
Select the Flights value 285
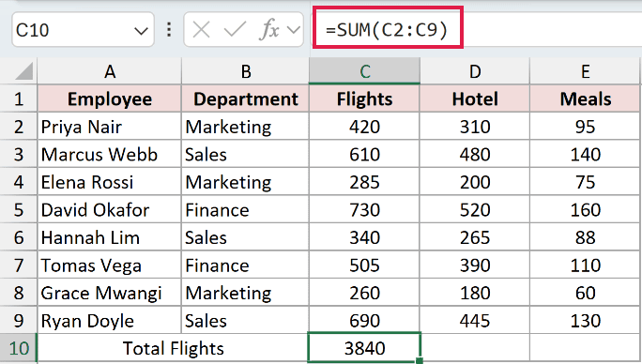(x=364, y=182)
